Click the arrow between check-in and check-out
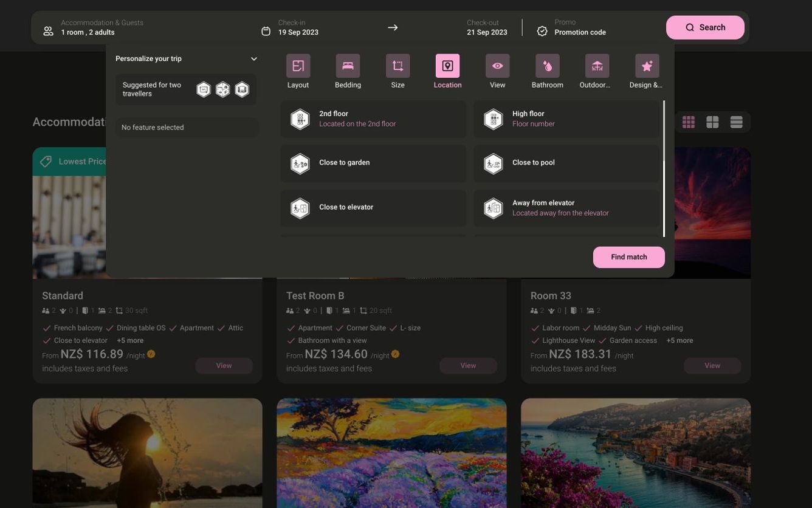This screenshot has height=508, width=812. point(393,27)
